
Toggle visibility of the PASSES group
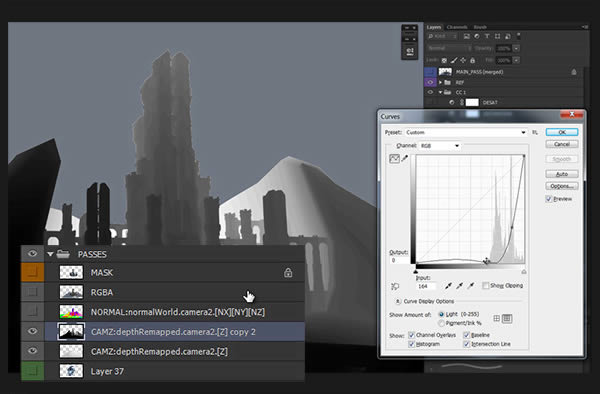point(33,254)
